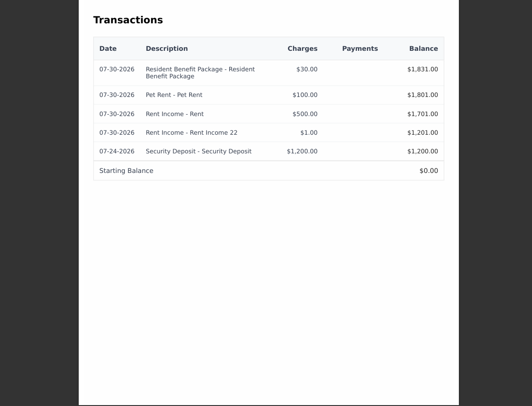Select the Date column header
Viewport: 532px width, 406px height.
[108, 48]
